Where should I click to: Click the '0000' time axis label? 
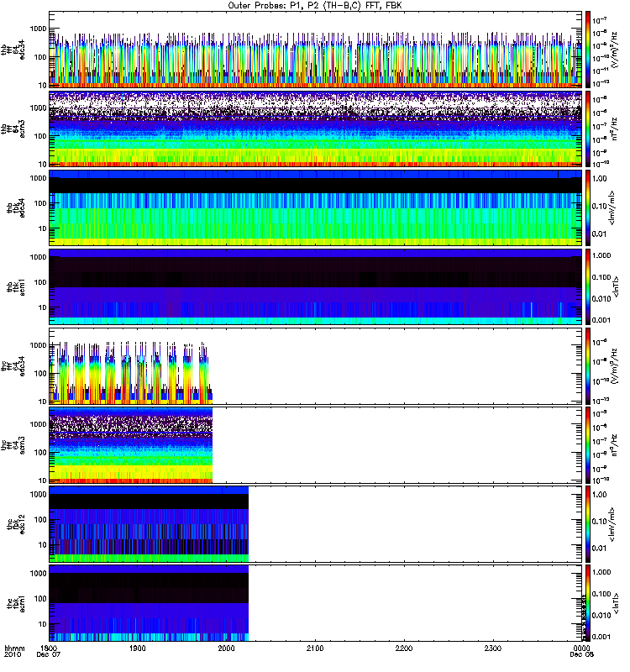coord(581,648)
